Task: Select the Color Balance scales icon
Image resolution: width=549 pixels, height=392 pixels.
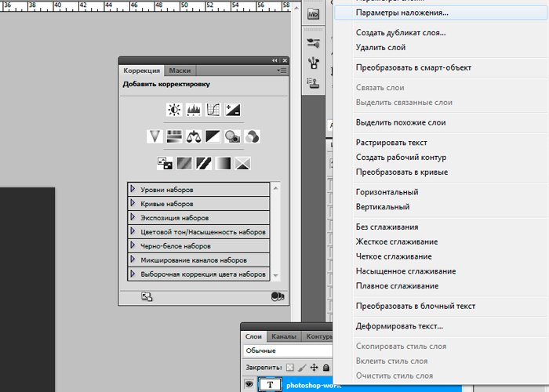Action: click(193, 136)
